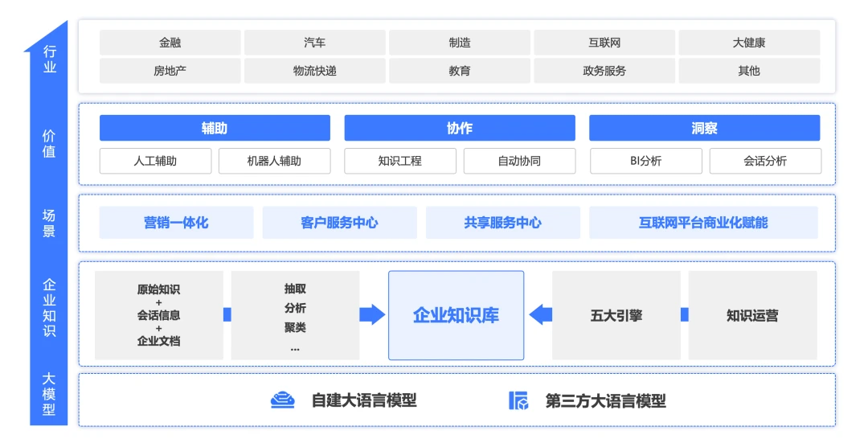Image resolution: width=868 pixels, height=447 pixels.
Task: Click the 第三方大语言模型 label
Action: pos(605,400)
